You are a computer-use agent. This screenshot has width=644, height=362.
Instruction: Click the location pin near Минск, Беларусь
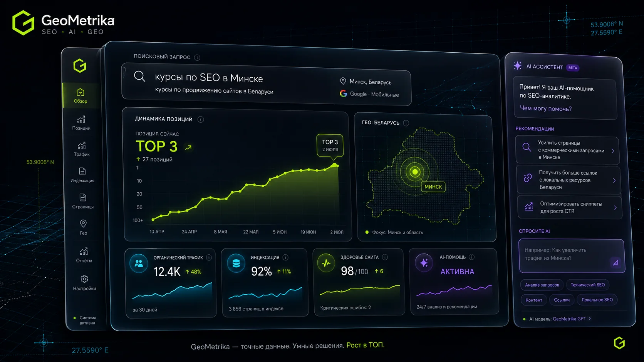[x=343, y=81]
